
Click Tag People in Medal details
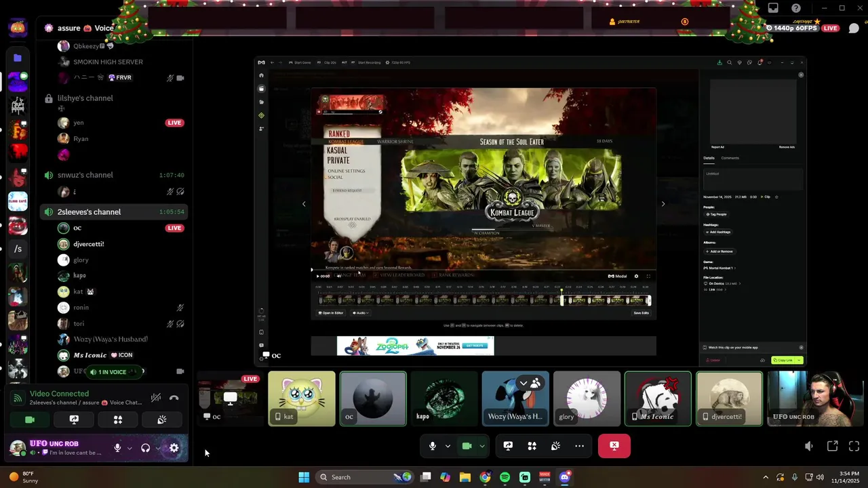tap(717, 214)
